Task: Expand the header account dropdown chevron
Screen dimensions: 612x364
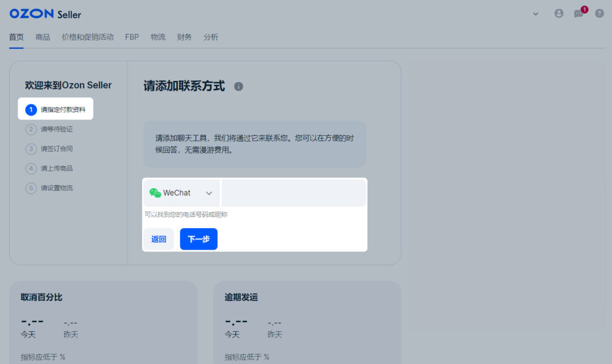Action: click(x=536, y=14)
